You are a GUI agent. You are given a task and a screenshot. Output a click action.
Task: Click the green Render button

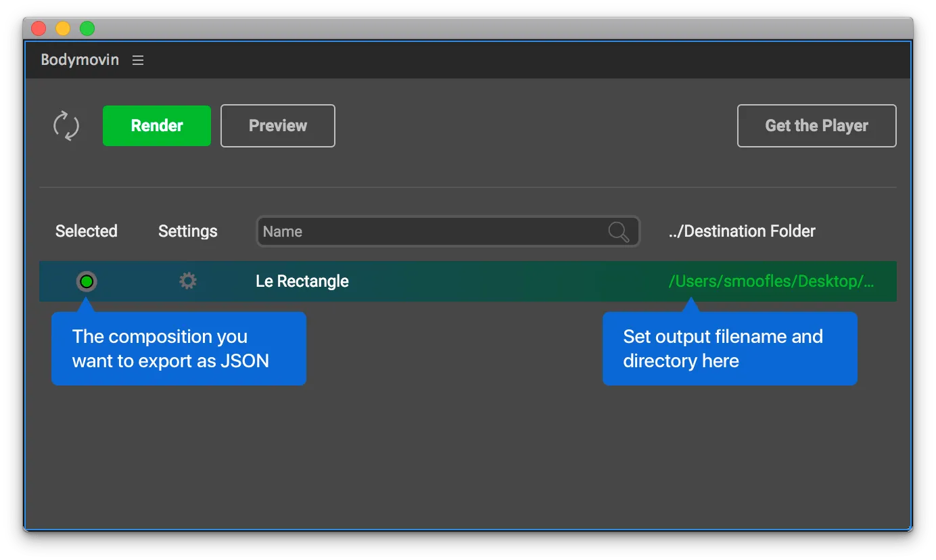point(157,126)
